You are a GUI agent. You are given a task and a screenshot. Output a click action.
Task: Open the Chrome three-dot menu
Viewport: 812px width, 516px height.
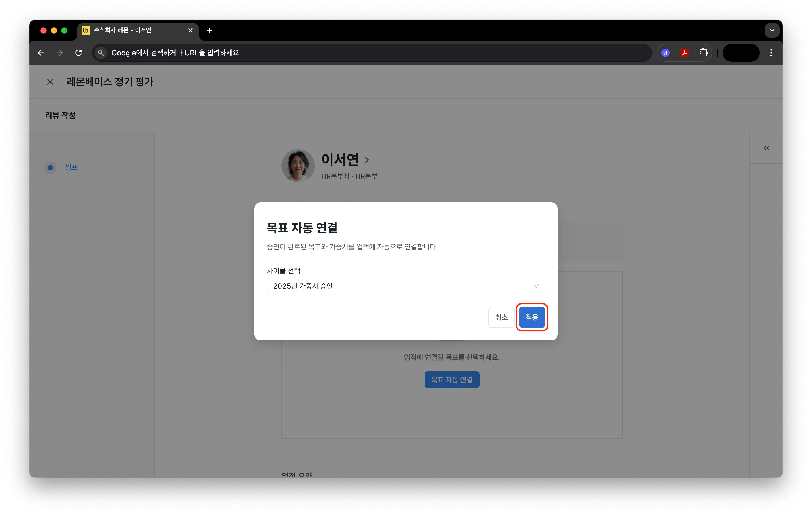(x=771, y=53)
